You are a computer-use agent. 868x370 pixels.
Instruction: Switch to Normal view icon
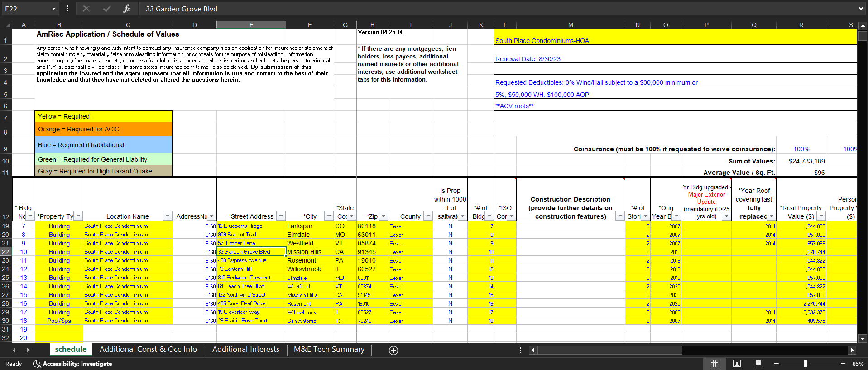715,364
